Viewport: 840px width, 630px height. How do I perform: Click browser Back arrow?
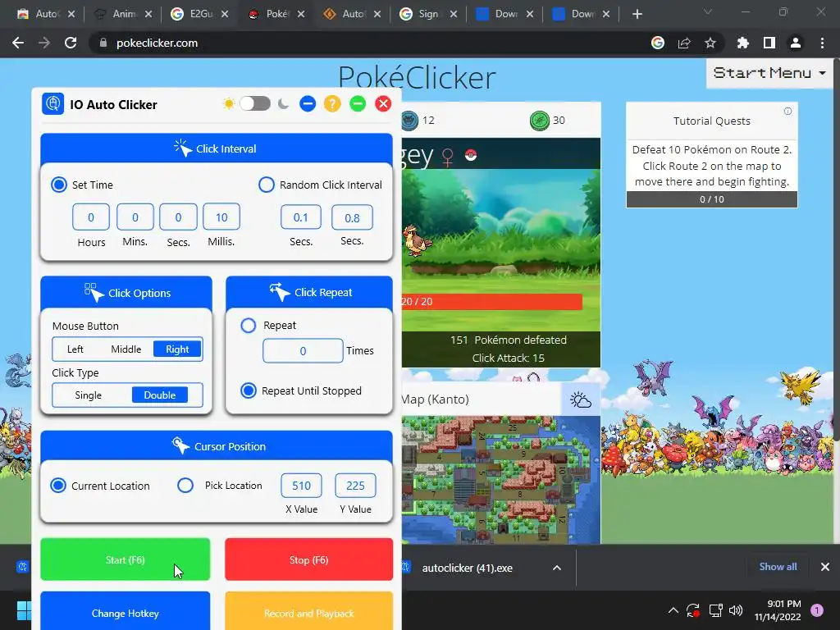18,43
